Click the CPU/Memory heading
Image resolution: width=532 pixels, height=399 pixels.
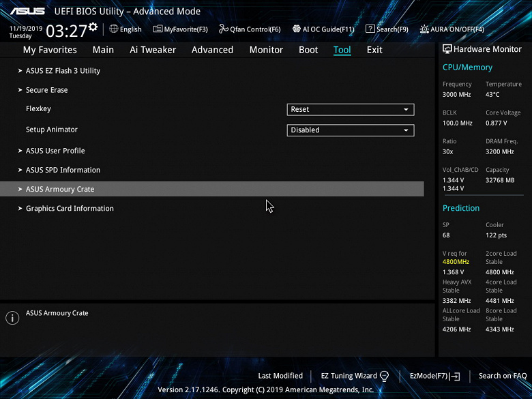(467, 67)
